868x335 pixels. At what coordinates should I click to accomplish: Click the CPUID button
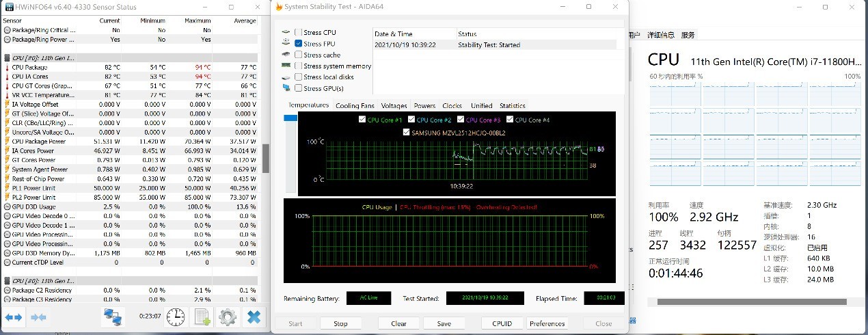click(502, 323)
